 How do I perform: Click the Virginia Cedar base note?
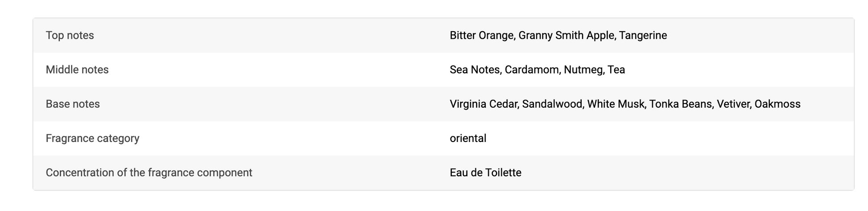(483, 104)
